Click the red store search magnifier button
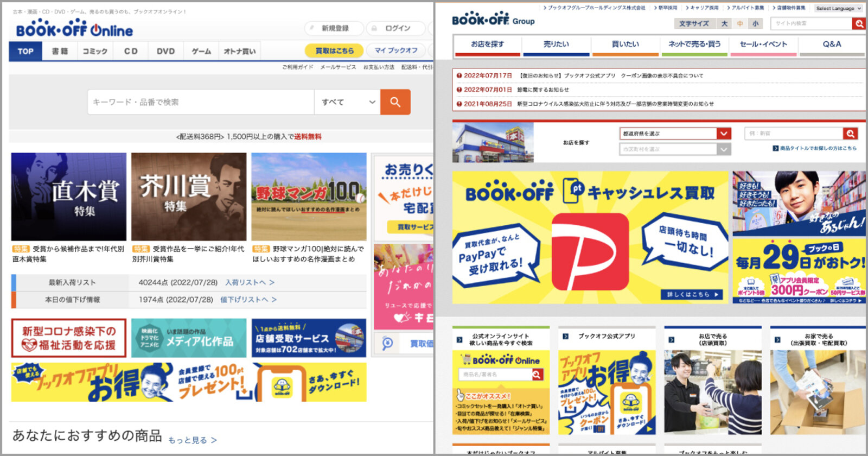 click(850, 134)
